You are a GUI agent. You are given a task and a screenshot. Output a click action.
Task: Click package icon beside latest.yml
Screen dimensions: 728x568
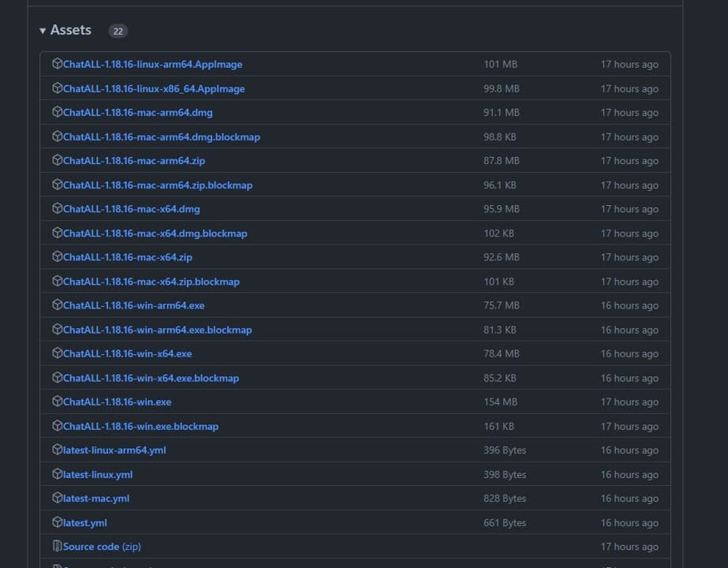click(x=57, y=522)
